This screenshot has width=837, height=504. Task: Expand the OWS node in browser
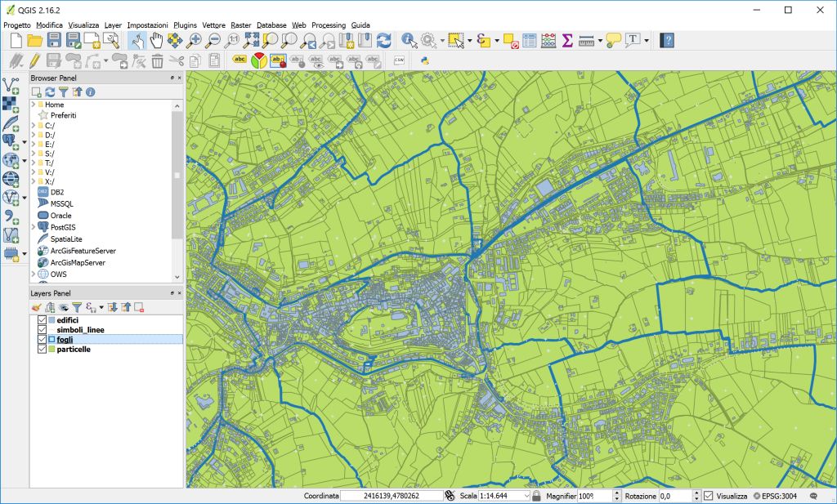pyautogui.click(x=34, y=274)
